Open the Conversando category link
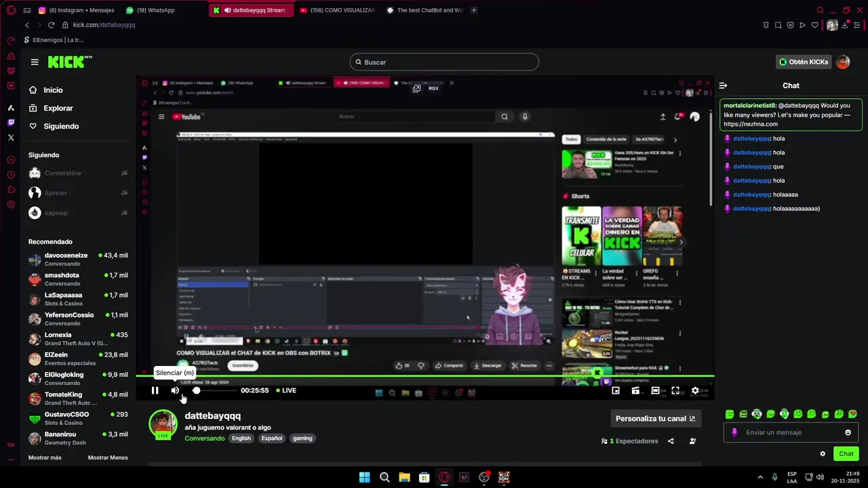The image size is (868, 488). point(205,439)
